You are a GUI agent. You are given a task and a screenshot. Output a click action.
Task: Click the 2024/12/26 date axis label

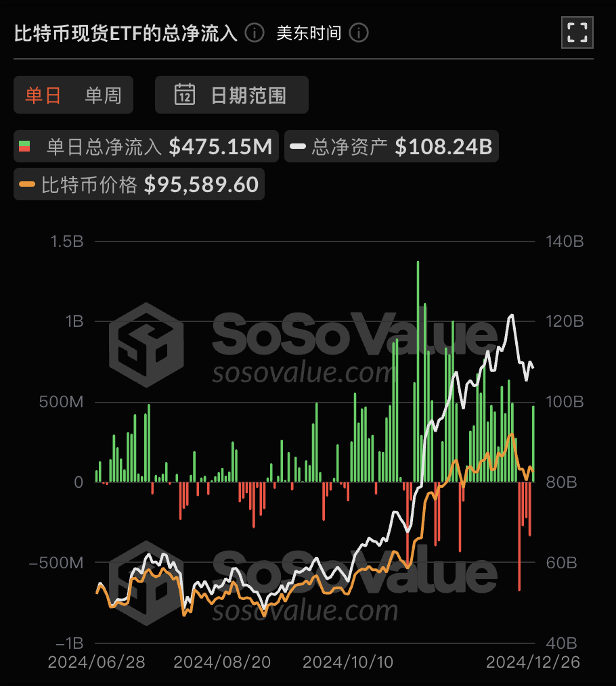click(x=533, y=661)
